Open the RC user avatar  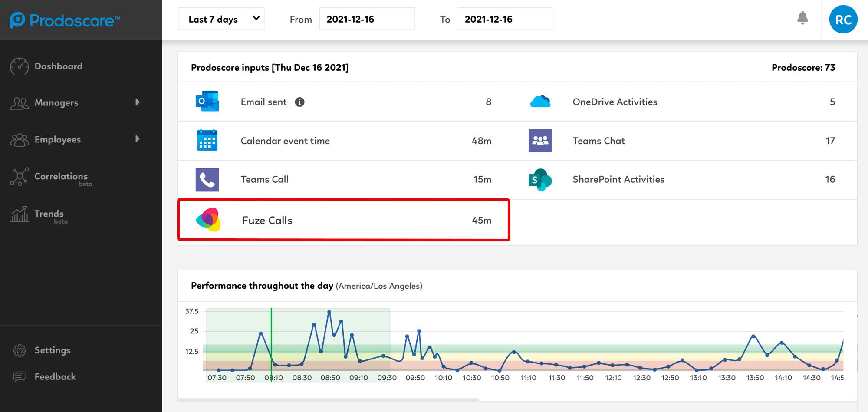[843, 20]
